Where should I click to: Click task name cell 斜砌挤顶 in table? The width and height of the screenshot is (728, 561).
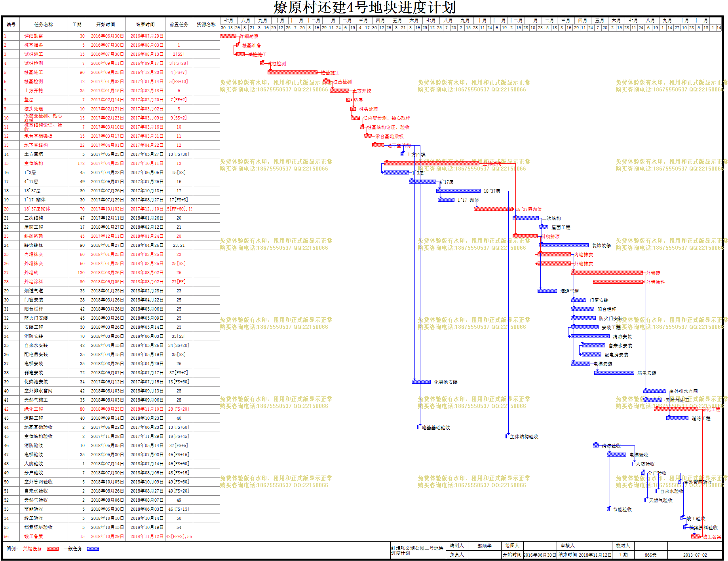pos(44,236)
